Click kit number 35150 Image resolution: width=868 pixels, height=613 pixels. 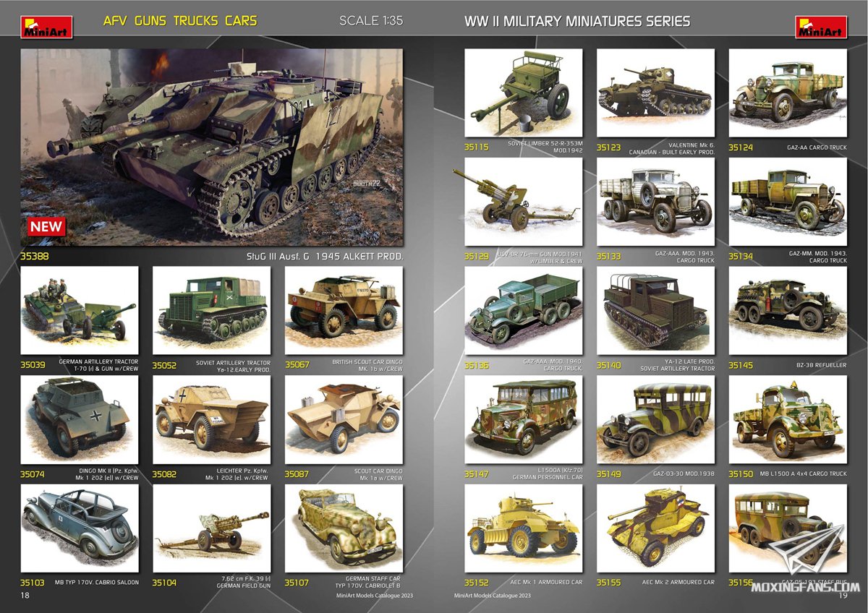tap(741, 474)
